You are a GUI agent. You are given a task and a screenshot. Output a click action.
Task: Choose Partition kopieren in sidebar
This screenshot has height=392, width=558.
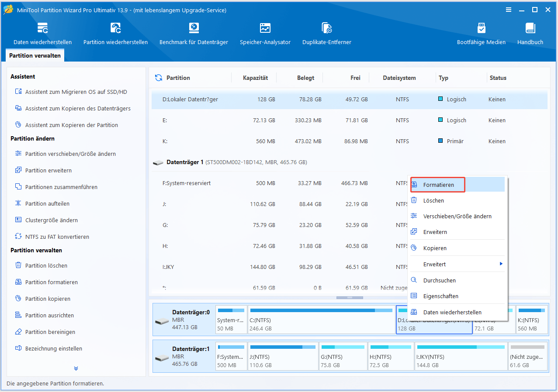point(42,299)
